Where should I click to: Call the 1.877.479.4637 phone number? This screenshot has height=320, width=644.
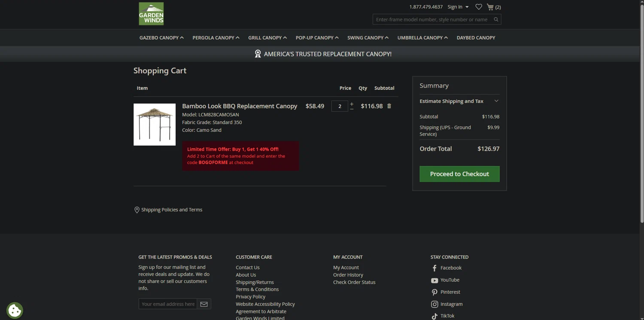click(426, 7)
